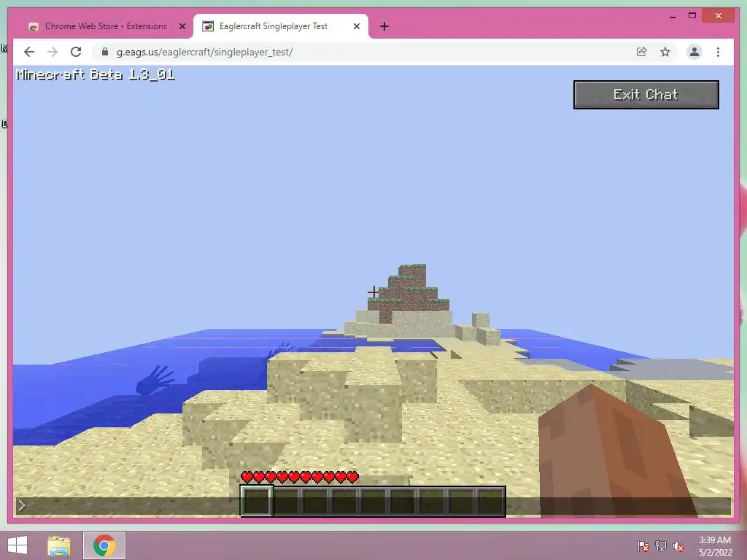Screen dimensions: 747x560
Task: Open Action Center flag tray icon
Action: (x=643, y=546)
